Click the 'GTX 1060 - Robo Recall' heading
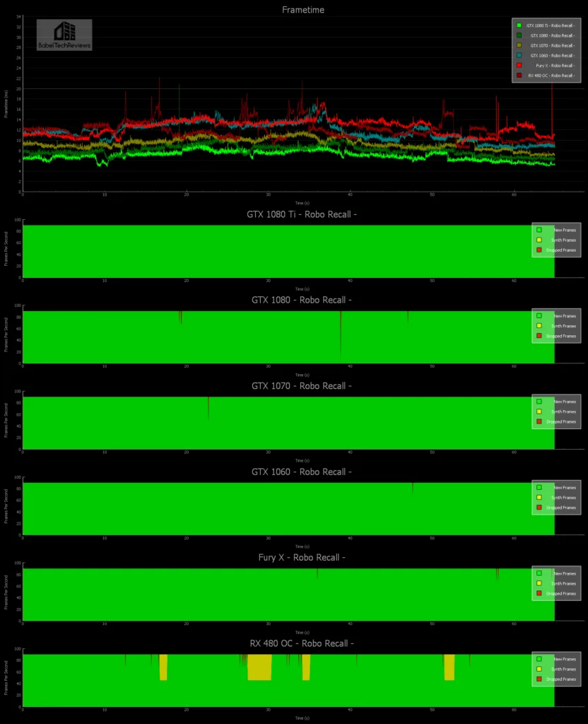588x724 pixels. point(301,472)
